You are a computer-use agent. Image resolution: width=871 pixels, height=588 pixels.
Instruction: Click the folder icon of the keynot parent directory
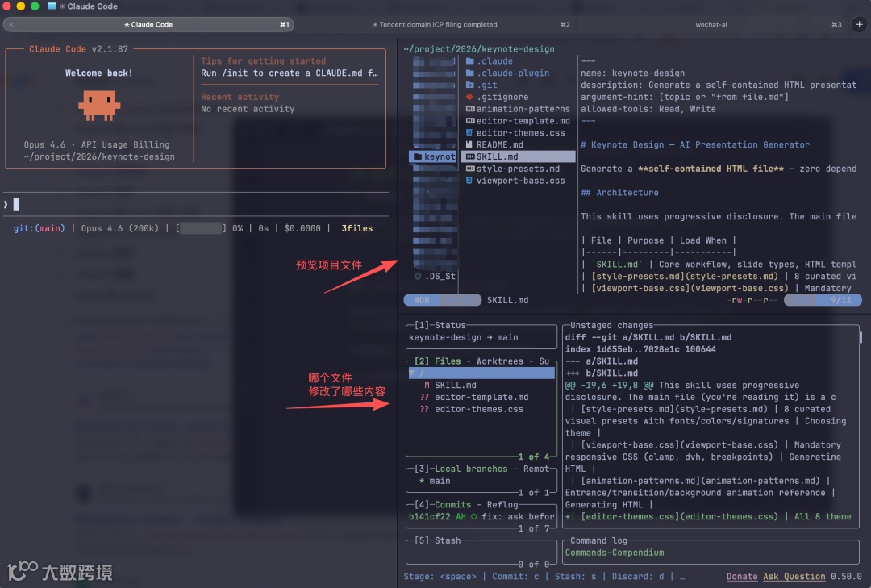(418, 156)
